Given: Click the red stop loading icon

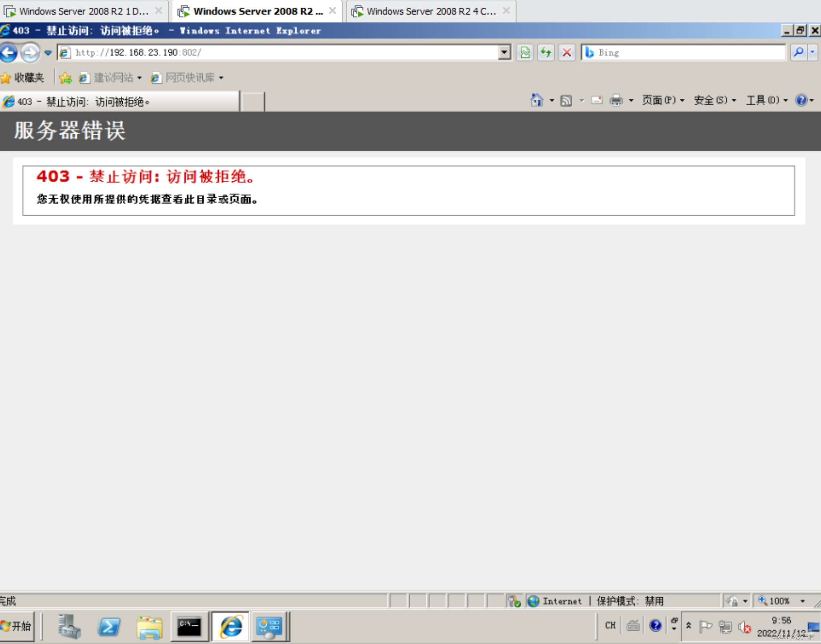Looking at the screenshot, I should point(567,52).
